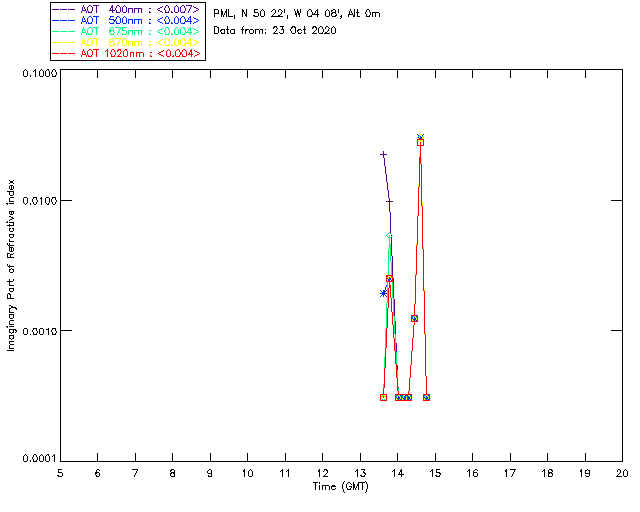640x512 pixels.
Task: Click the leftmost bottom red square marker
Action: coord(383,397)
